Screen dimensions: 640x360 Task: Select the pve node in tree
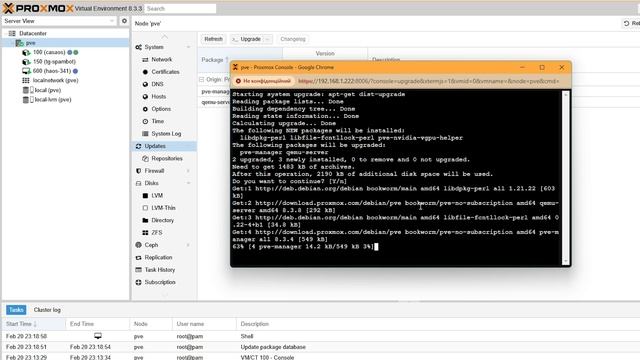[31, 43]
